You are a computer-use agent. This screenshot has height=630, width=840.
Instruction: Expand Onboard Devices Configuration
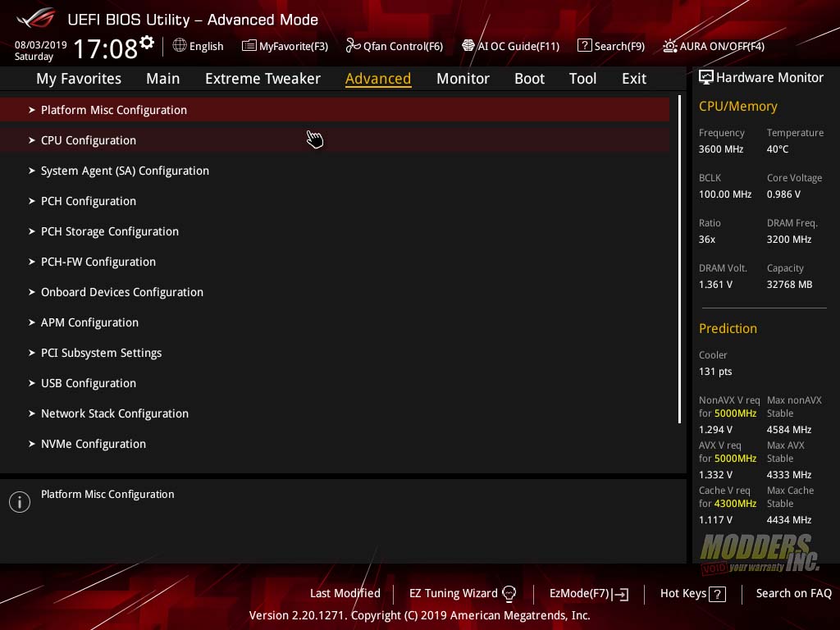(335, 292)
